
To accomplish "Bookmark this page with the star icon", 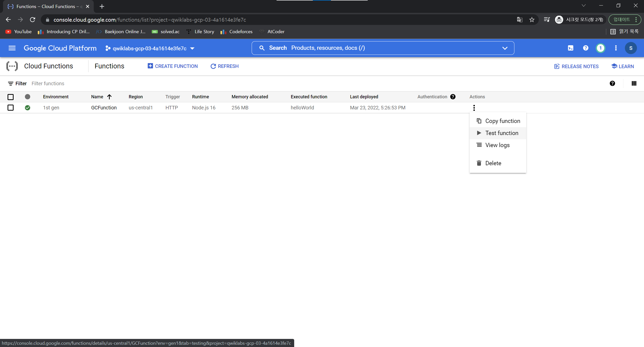I will pyautogui.click(x=532, y=20).
